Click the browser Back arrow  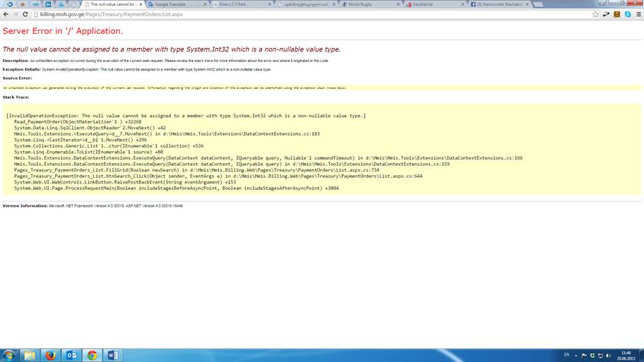[x=6, y=14]
